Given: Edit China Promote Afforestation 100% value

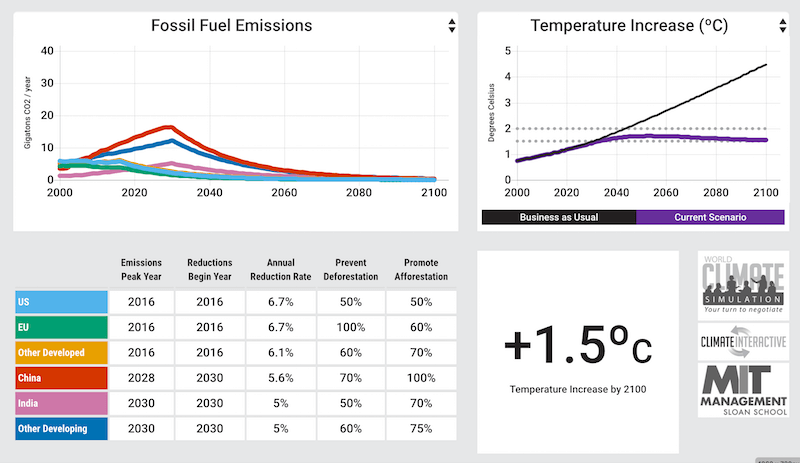Looking at the screenshot, I should click(x=421, y=378).
